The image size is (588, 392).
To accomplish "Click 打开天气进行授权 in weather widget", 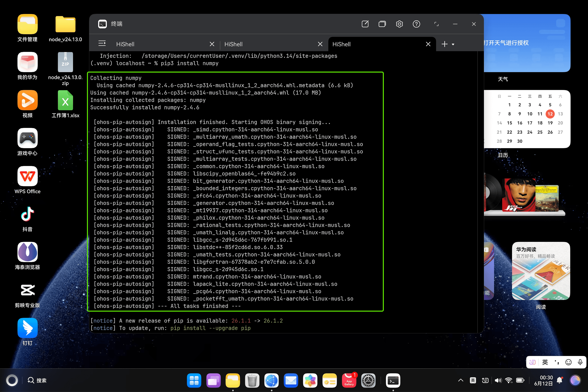I will click(x=506, y=43).
